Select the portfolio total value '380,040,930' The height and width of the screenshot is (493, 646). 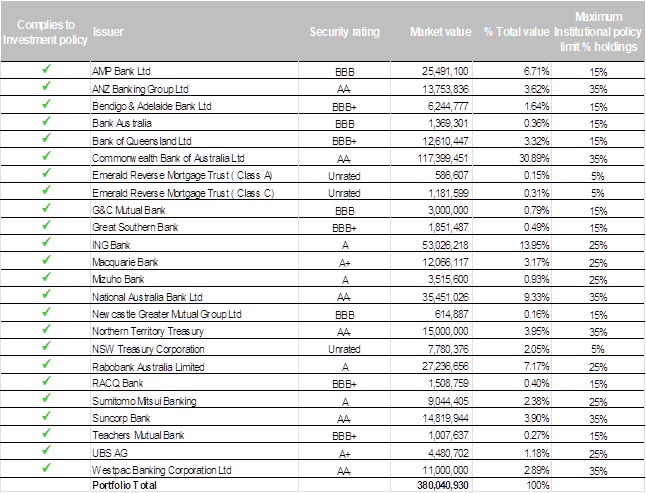(x=443, y=485)
